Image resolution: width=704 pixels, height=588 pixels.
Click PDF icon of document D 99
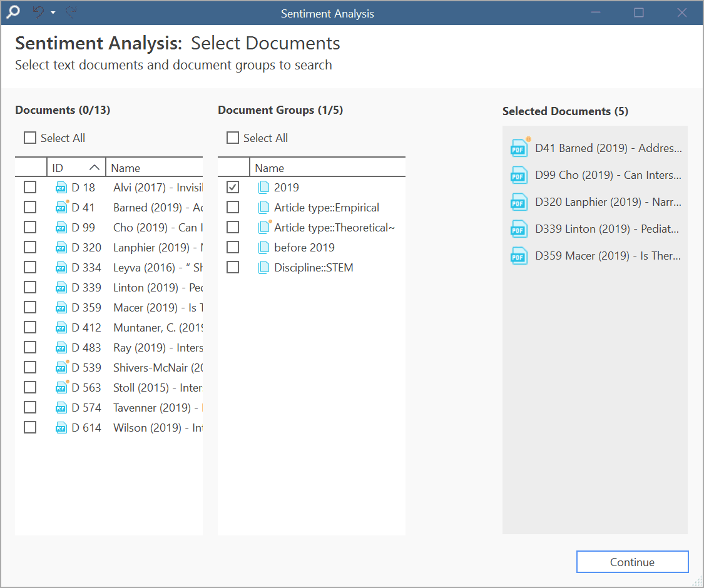[x=61, y=228]
